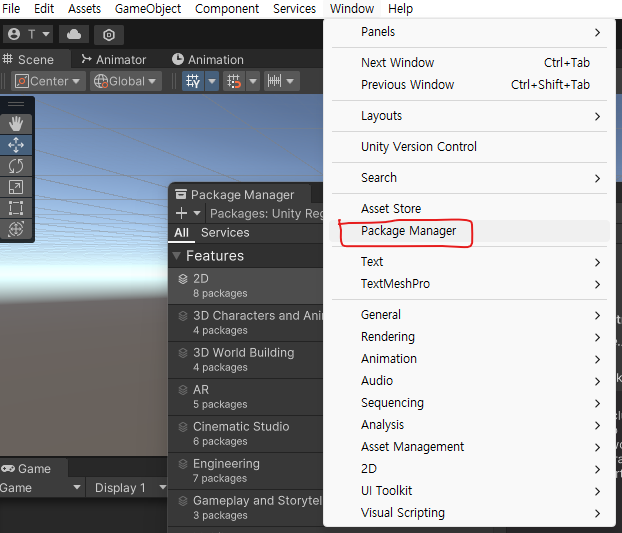Viewport: 622px width, 533px height.
Task: Open snap increment dropdown arrow
Action: click(290, 81)
